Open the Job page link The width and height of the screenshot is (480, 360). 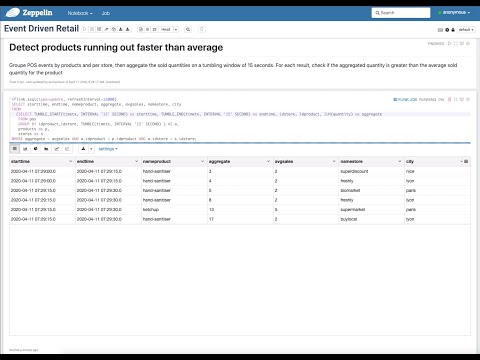[x=106, y=13]
